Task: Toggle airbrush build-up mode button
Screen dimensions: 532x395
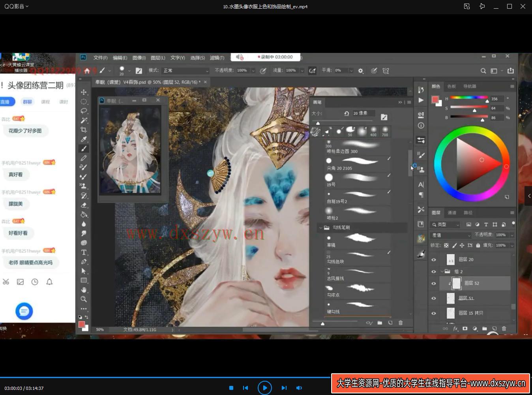Action: 312,71
